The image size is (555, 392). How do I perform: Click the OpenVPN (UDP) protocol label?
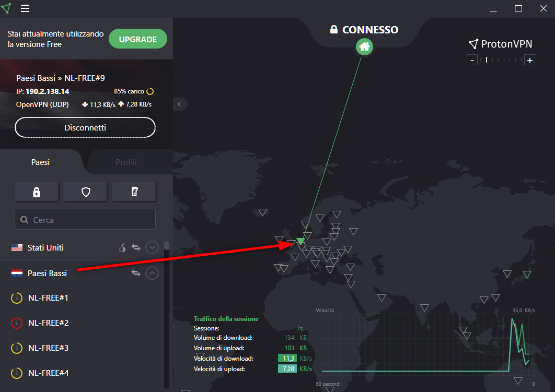[42, 104]
